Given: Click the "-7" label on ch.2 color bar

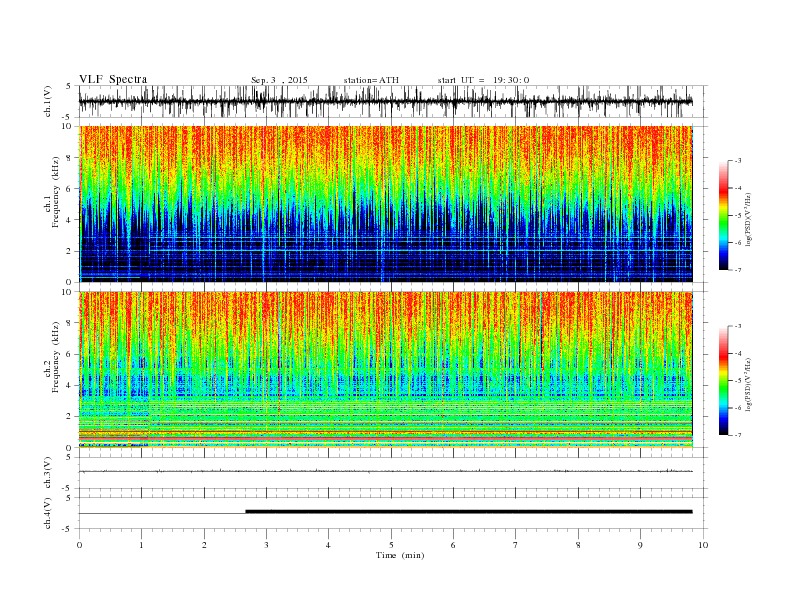Looking at the screenshot, I should [737, 435].
